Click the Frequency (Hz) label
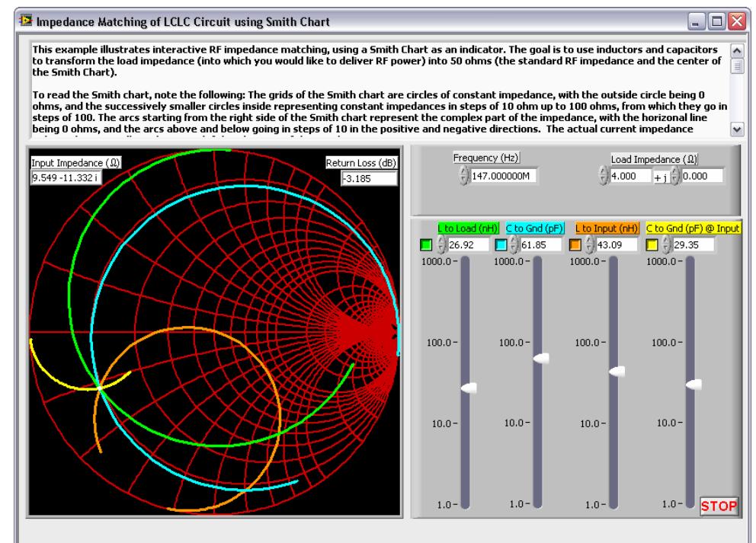This screenshot has height=543, width=756. pos(486,158)
